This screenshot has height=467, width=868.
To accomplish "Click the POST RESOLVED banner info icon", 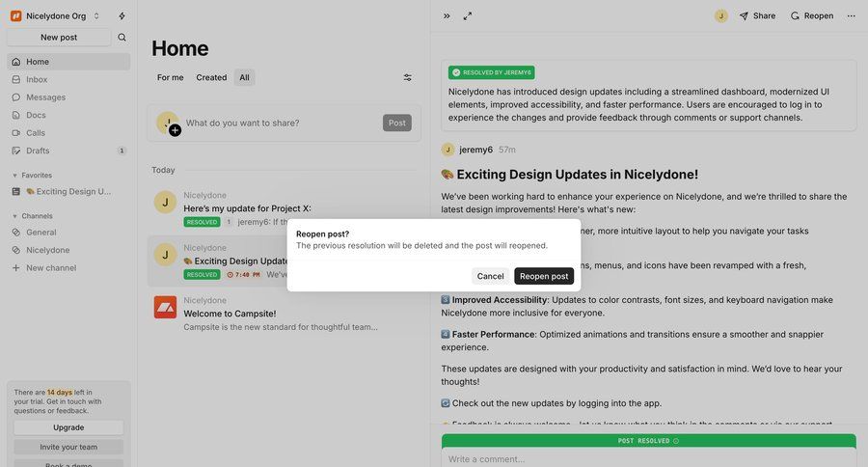I will pos(676,441).
